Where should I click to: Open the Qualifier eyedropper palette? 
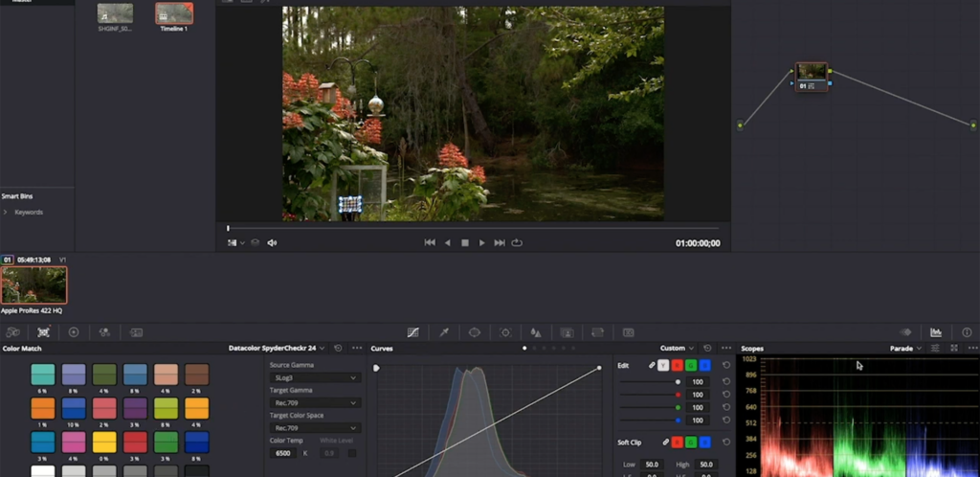click(x=444, y=332)
